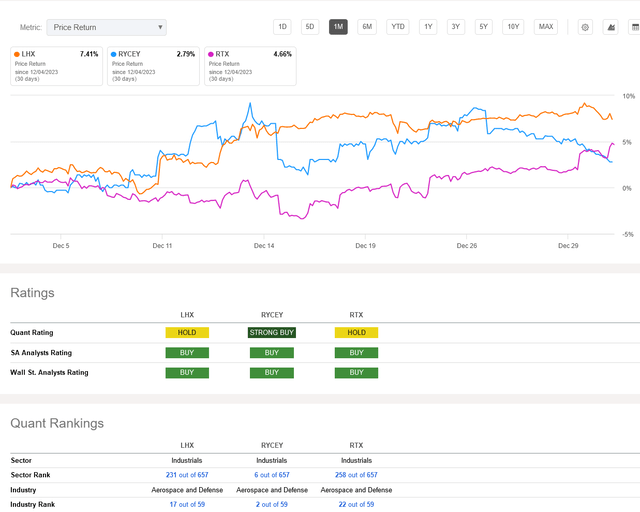The height and width of the screenshot is (512, 640).
Task: Select the 1D time range
Action: (x=282, y=27)
